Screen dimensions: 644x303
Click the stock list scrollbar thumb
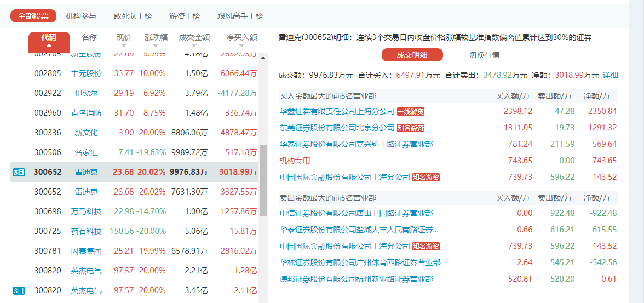pyautogui.click(x=263, y=180)
